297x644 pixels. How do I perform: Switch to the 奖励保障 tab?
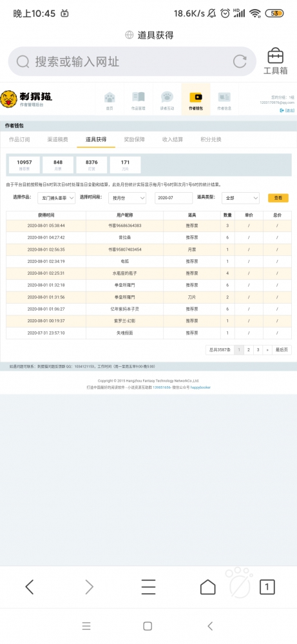(135, 140)
